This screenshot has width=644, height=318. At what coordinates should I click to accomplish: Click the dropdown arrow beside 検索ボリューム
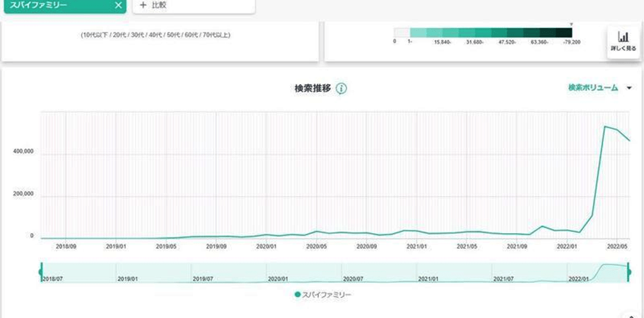click(x=628, y=88)
